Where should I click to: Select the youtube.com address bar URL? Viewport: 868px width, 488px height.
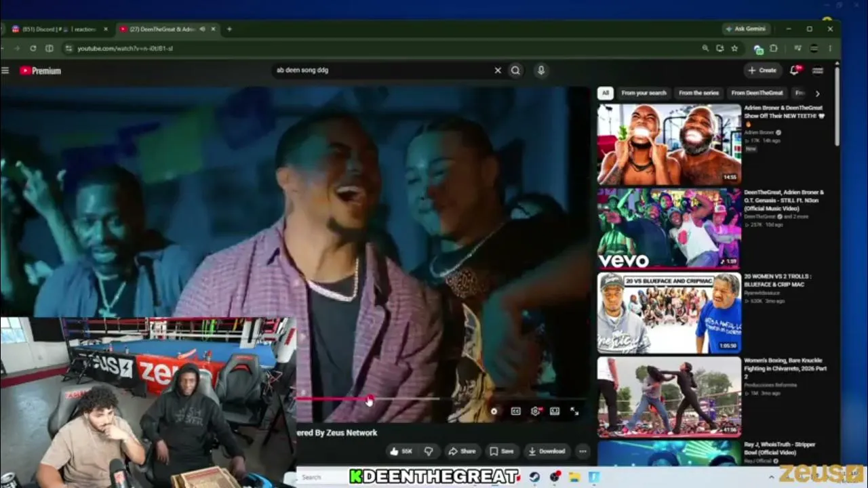125,49
